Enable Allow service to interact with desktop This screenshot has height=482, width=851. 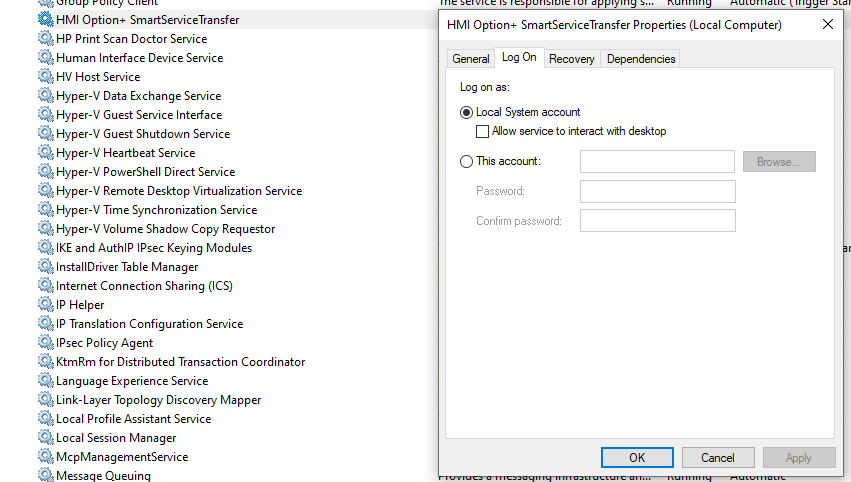pyautogui.click(x=483, y=131)
